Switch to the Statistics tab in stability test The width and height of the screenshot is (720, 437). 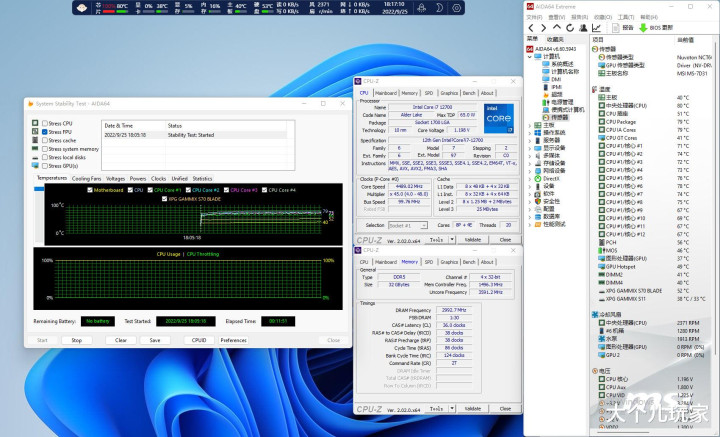coord(202,179)
